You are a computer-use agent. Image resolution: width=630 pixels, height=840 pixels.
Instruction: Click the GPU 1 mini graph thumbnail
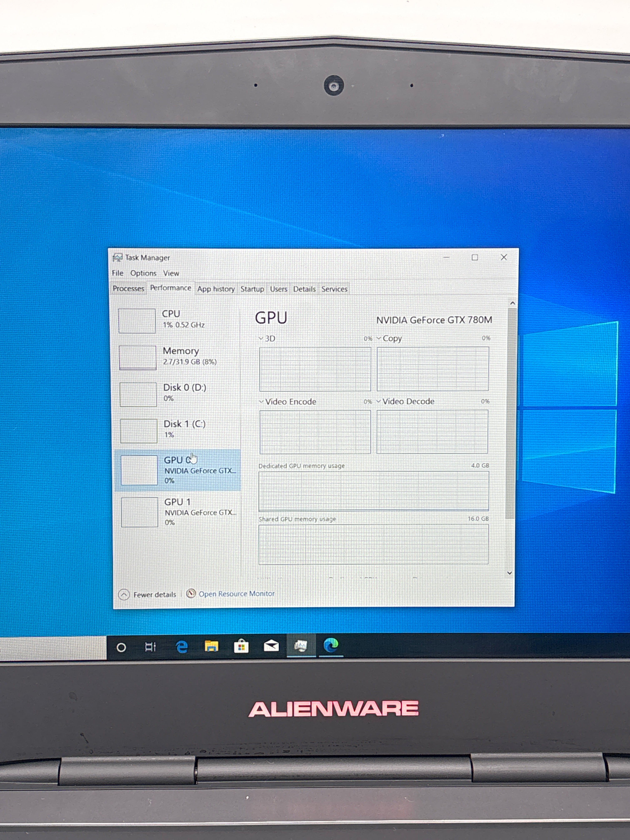(139, 512)
